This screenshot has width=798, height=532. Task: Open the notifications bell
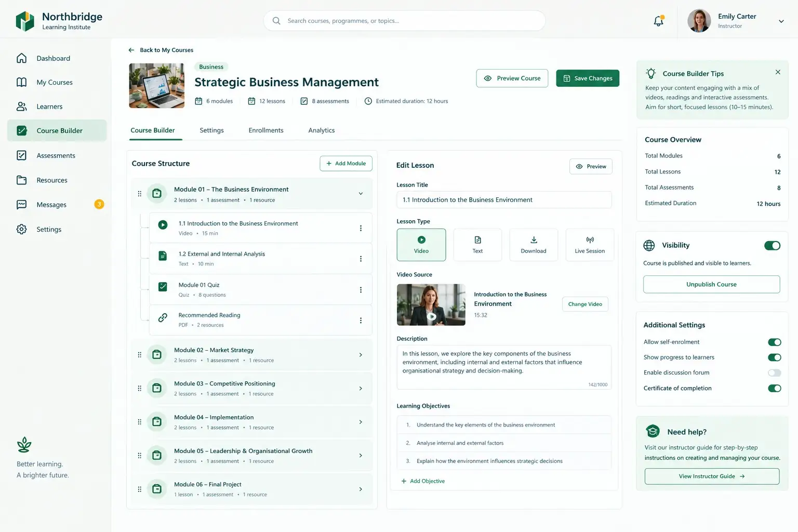point(658,21)
